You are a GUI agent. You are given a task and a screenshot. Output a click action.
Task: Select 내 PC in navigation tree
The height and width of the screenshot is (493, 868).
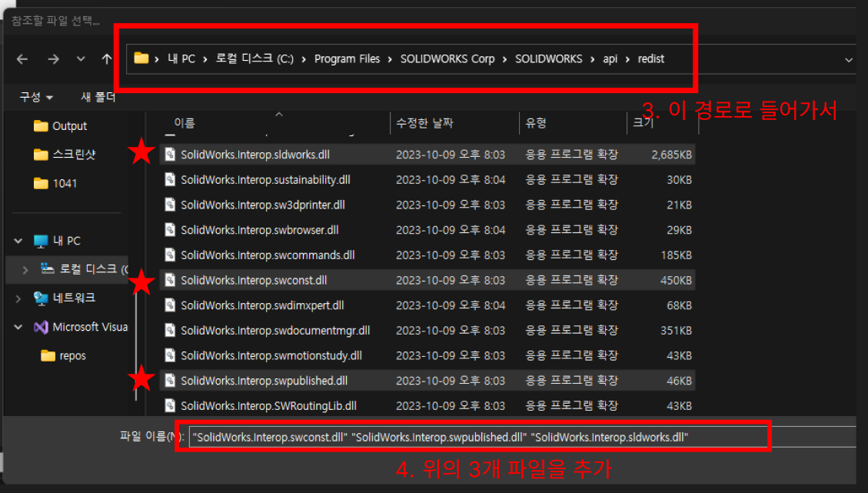pos(66,241)
